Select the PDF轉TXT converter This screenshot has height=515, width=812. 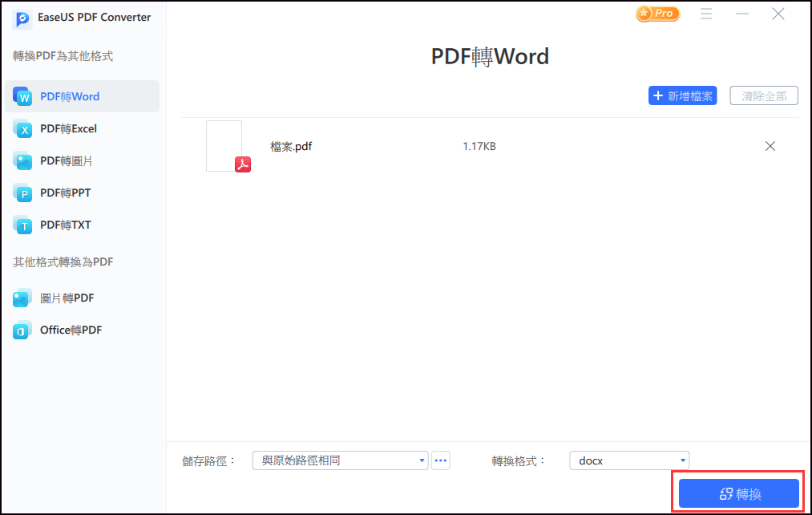66,225
